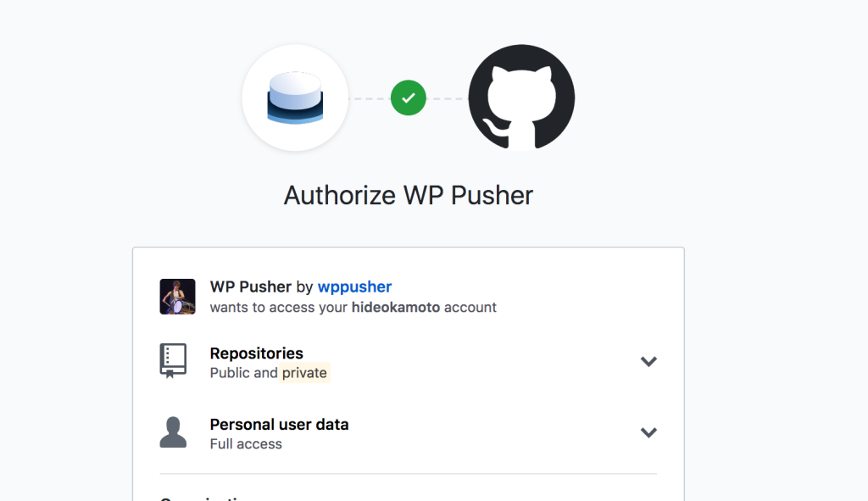Open the wppusher profile link
The image size is (868, 501).
coord(354,287)
